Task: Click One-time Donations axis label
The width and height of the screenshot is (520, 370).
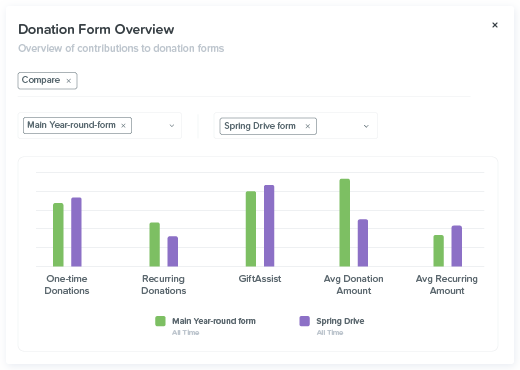Action: coord(67,285)
